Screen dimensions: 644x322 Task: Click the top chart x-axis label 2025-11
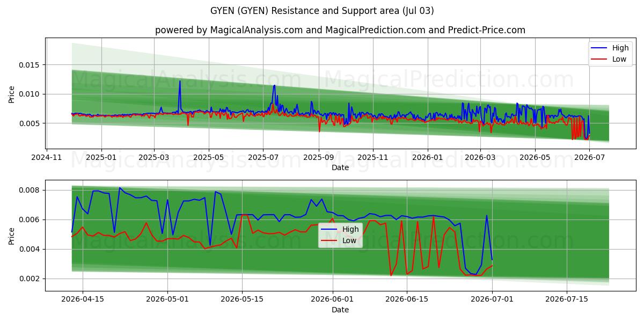(x=373, y=157)
